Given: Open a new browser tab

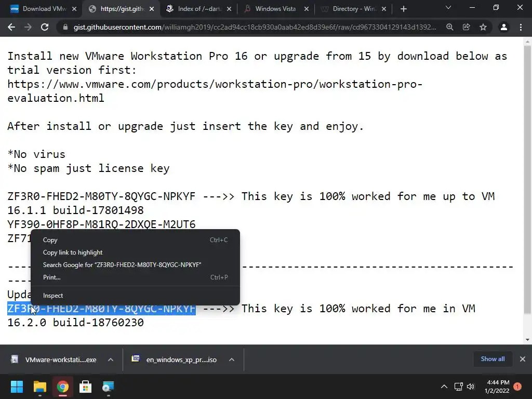Looking at the screenshot, I should point(403,9).
